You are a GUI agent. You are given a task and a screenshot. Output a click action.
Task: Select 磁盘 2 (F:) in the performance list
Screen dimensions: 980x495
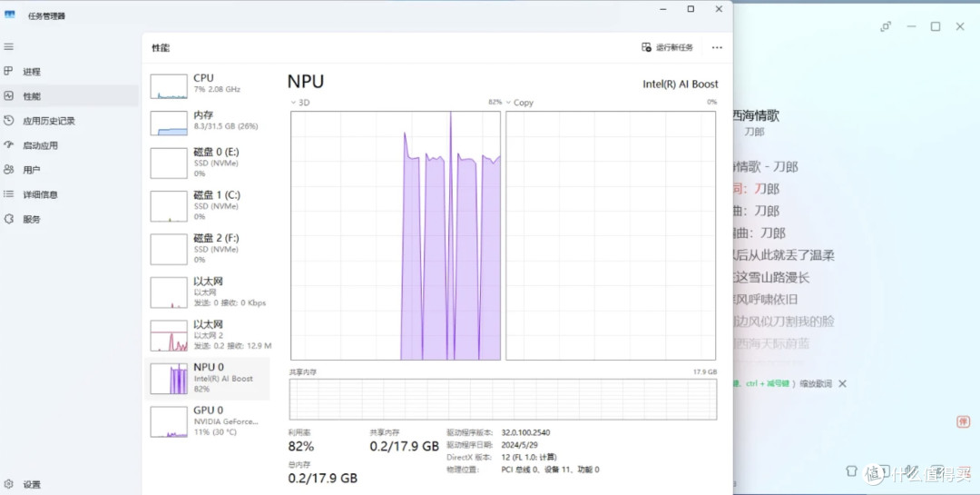tap(208, 249)
